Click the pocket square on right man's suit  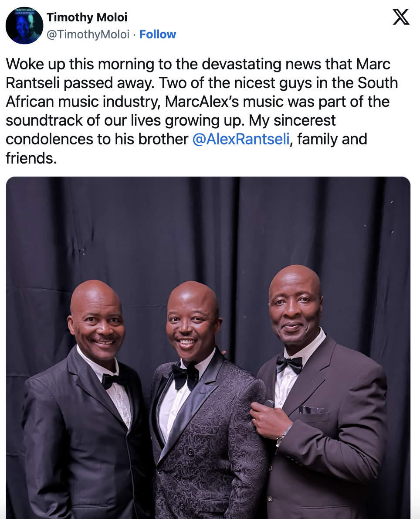point(312,410)
